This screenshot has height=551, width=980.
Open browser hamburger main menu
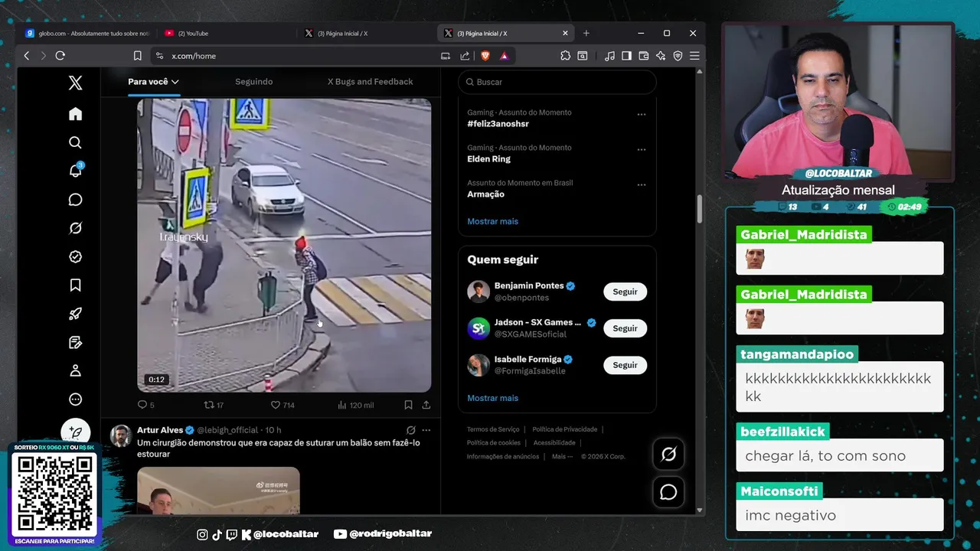point(694,56)
